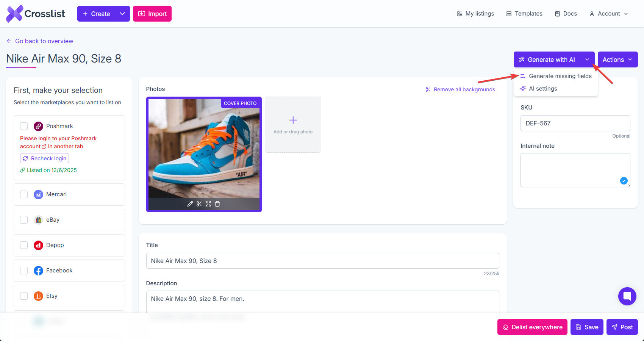
Task: Click the eBay logo icon
Action: click(x=38, y=220)
